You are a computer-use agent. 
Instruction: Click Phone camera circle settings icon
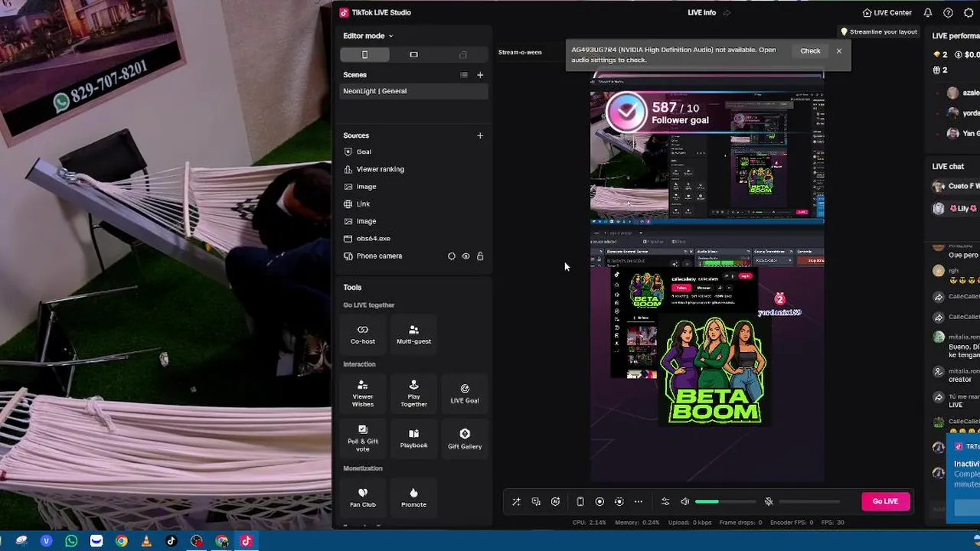coord(452,256)
